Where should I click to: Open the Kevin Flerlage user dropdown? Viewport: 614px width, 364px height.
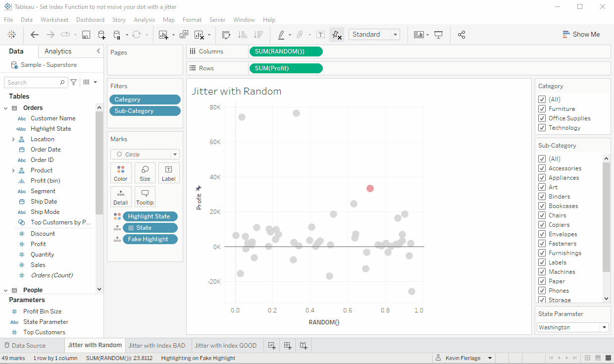pos(464,358)
